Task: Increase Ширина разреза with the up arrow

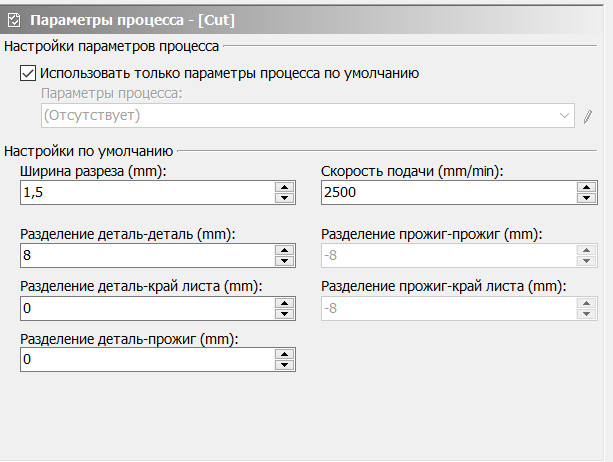Action: coord(284,187)
